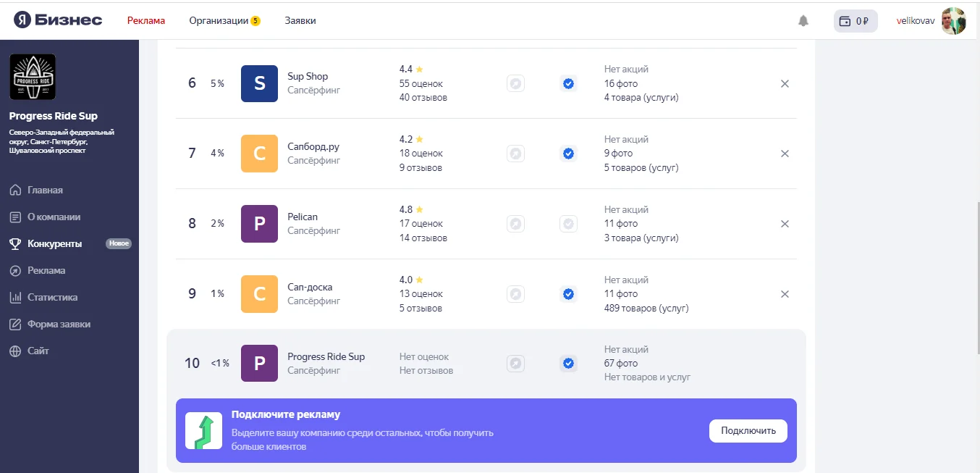Image resolution: width=980 pixels, height=473 pixels.
Task: Click the ad badge icon for Сапборд.ру
Action: [515, 154]
